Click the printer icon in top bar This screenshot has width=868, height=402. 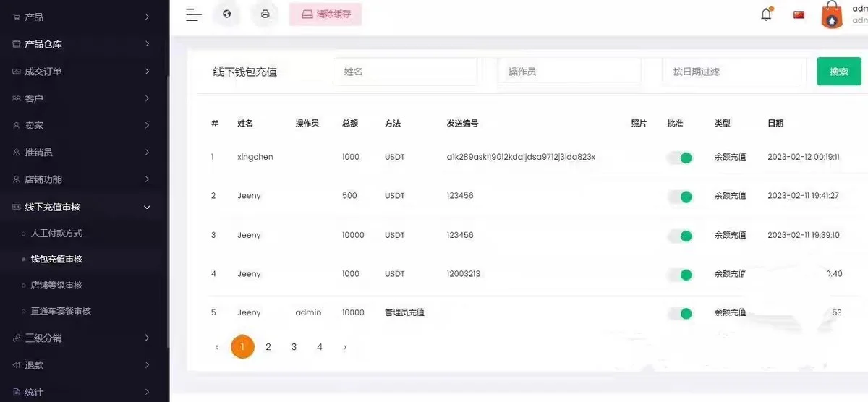[265, 14]
